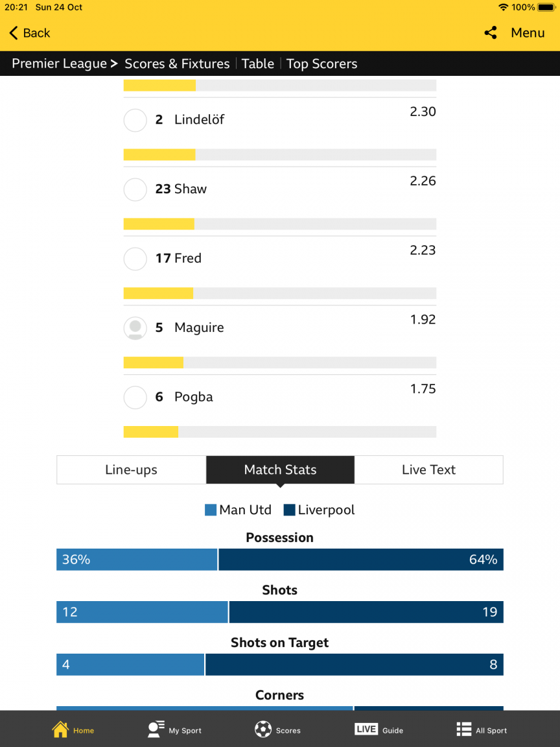Screen dimensions: 560x747
Task: Open My Sport icon in bottom bar
Action: 156,729
